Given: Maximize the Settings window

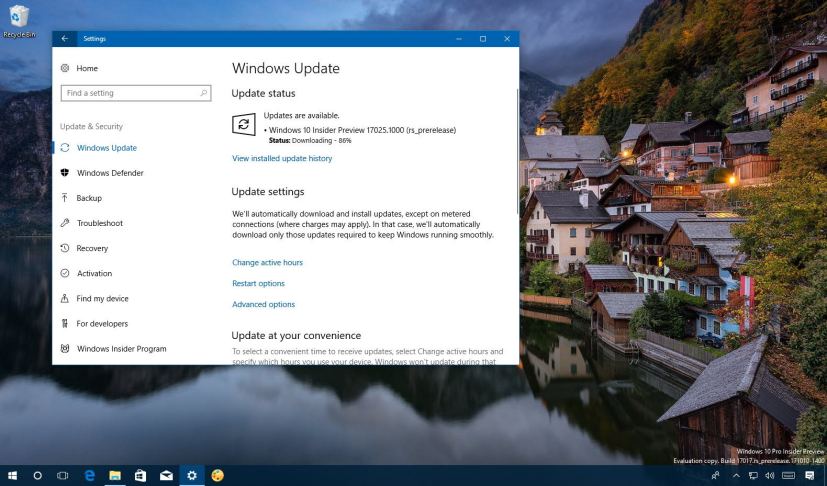Looking at the screenshot, I should click(483, 39).
